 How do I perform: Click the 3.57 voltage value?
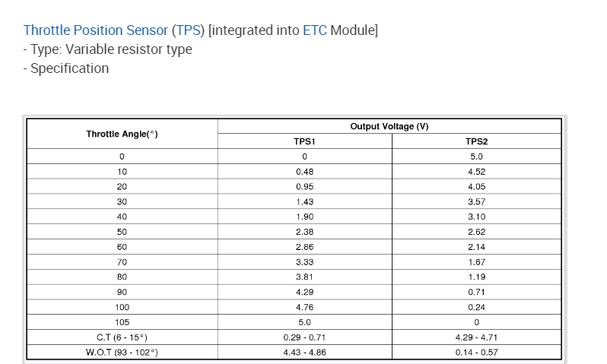[x=476, y=202]
